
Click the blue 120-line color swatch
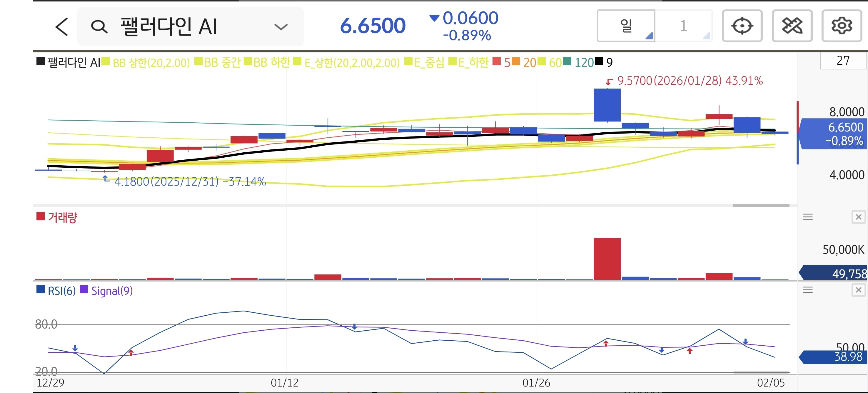(x=567, y=61)
